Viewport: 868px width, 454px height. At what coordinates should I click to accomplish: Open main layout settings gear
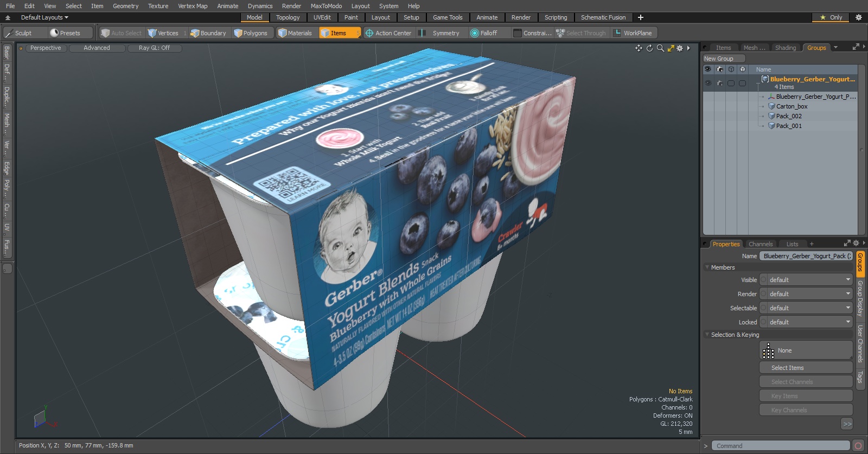859,17
